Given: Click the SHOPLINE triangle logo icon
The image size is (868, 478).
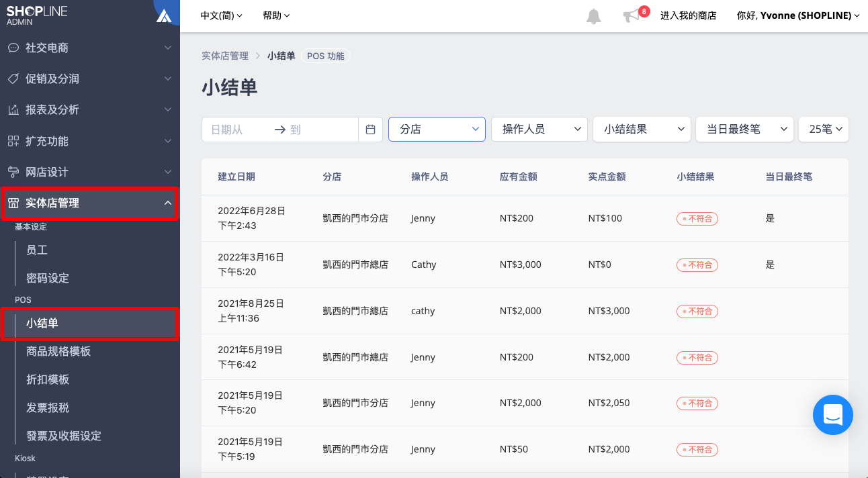Looking at the screenshot, I should pos(164,15).
